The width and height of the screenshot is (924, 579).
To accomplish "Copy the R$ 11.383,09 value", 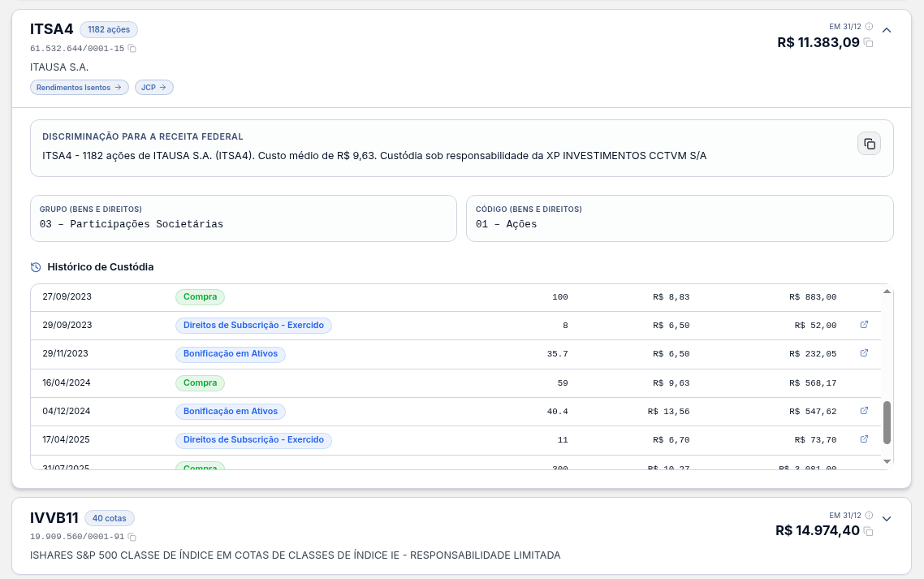I will [868, 42].
